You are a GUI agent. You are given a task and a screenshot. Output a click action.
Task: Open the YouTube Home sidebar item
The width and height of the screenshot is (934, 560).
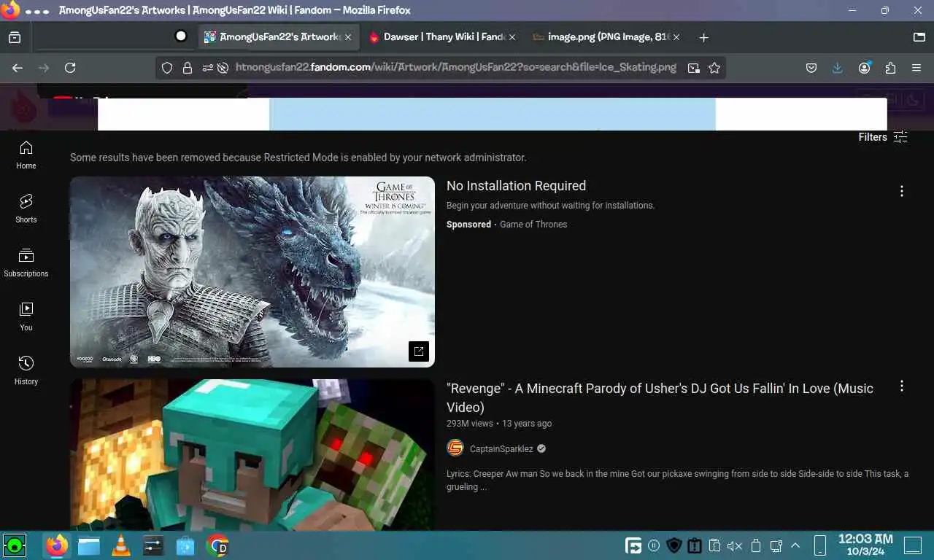26,155
